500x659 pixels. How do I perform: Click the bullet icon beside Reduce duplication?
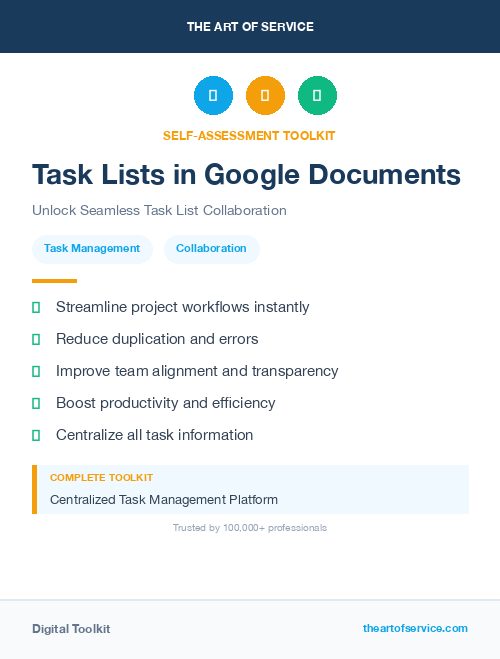pyautogui.click(x=36, y=340)
